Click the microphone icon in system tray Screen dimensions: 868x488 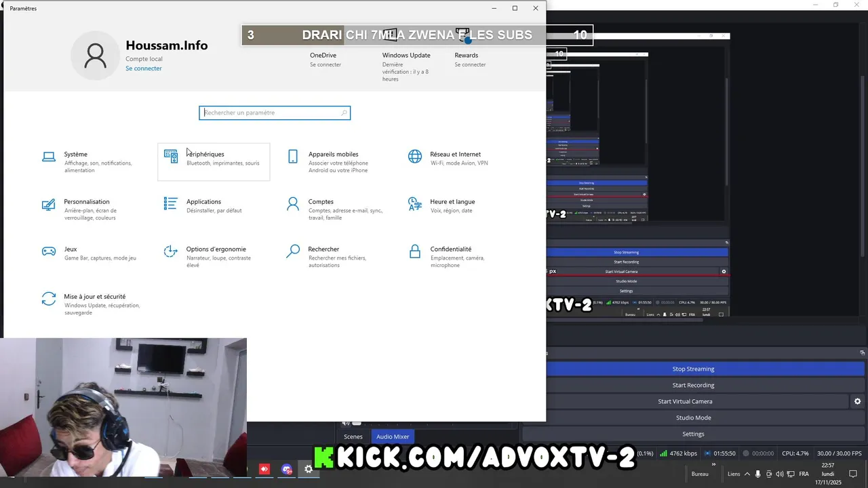[758, 474]
